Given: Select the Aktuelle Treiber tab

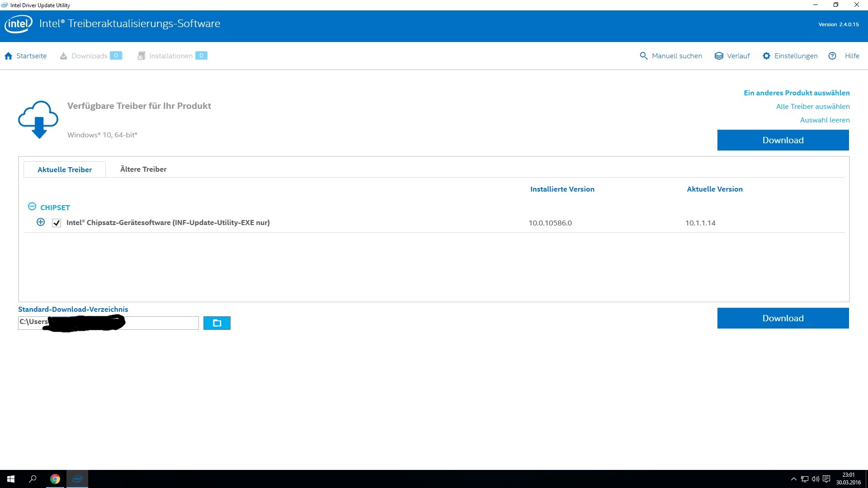Looking at the screenshot, I should (x=65, y=169).
